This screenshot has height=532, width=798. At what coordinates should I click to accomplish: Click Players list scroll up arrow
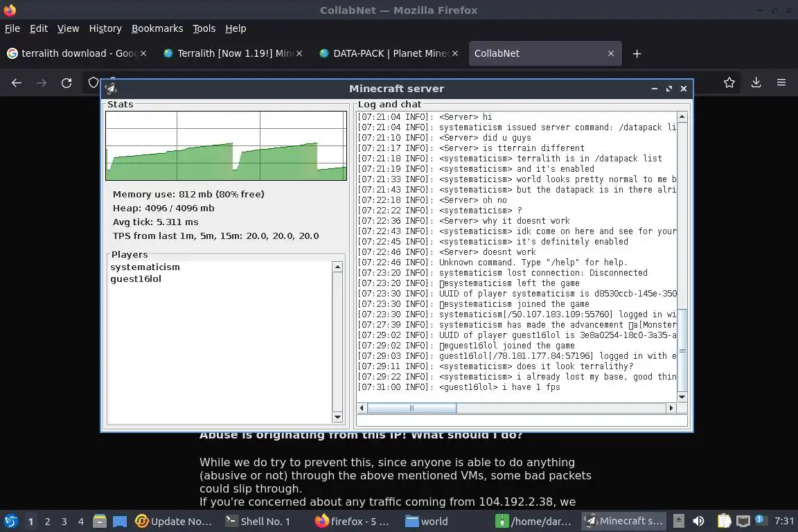[x=337, y=267]
